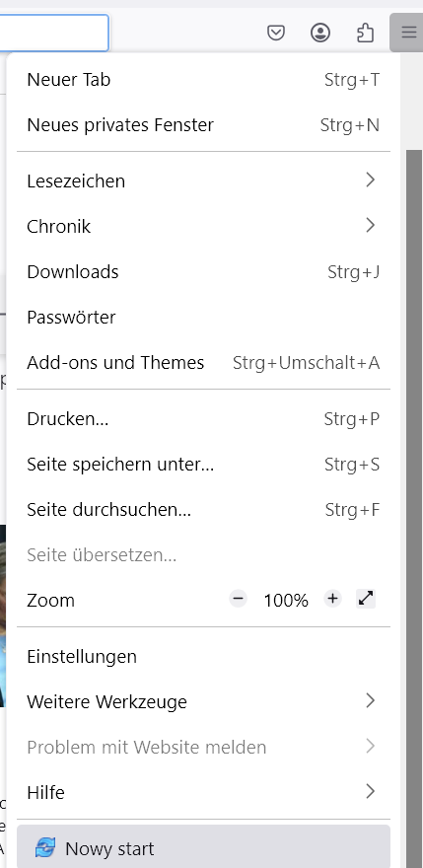423x868 pixels.
Task: Enter fullscreen via the arrows icon
Action: point(366,599)
